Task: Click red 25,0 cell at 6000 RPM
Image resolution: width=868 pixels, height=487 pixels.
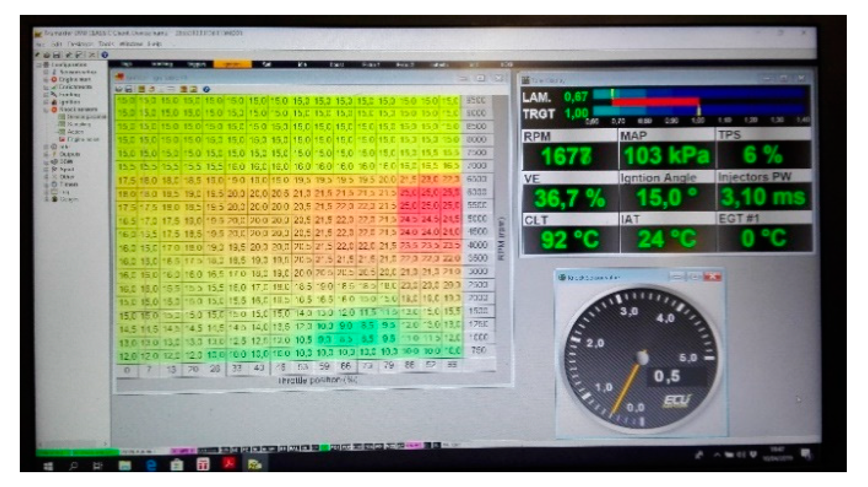Action: (408, 192)
